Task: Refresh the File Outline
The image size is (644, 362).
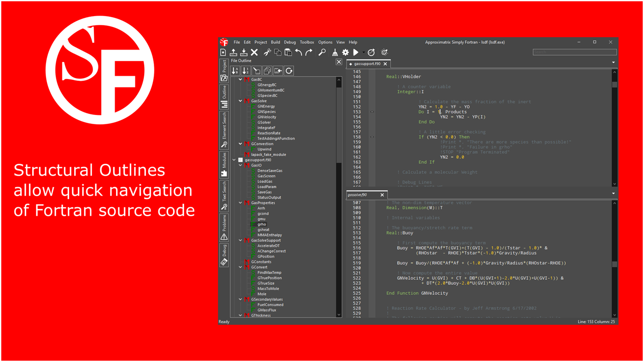Action: point(289,70)
